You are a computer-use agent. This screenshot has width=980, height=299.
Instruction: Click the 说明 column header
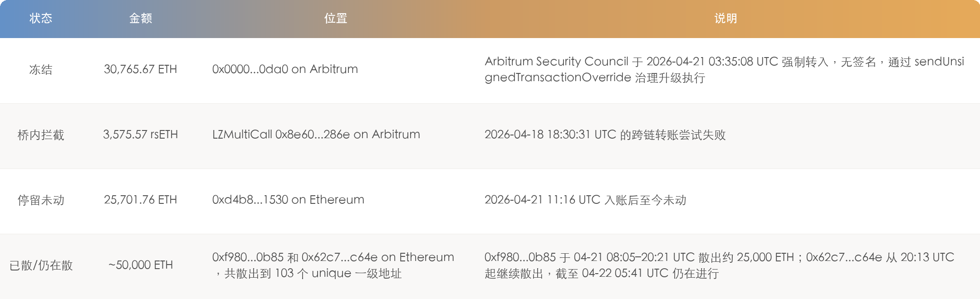(x=725, y=19)
